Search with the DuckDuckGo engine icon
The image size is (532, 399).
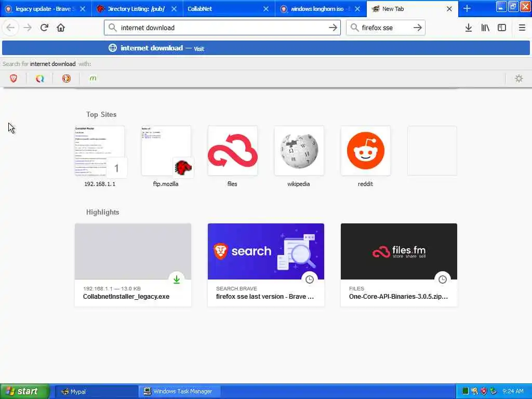(66, 78)
